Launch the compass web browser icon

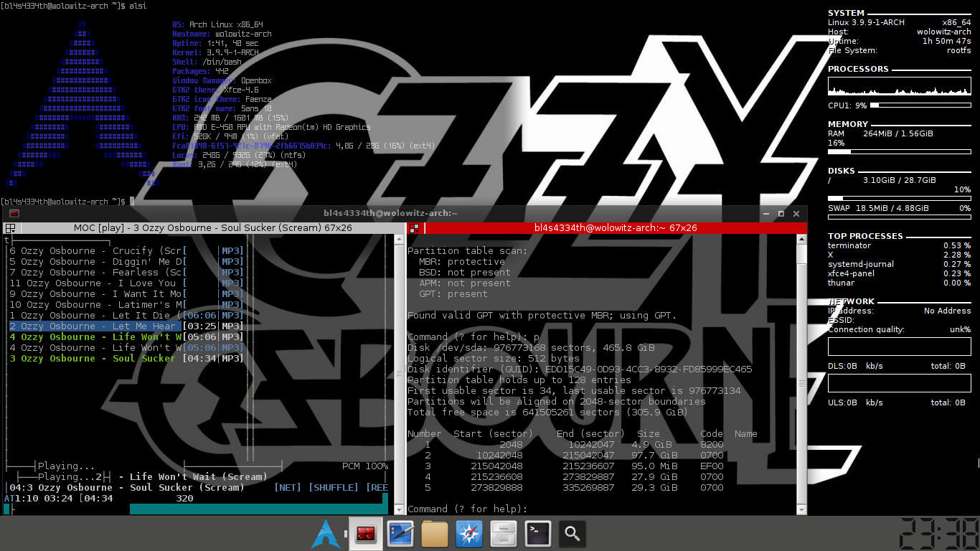pos(469,534)
